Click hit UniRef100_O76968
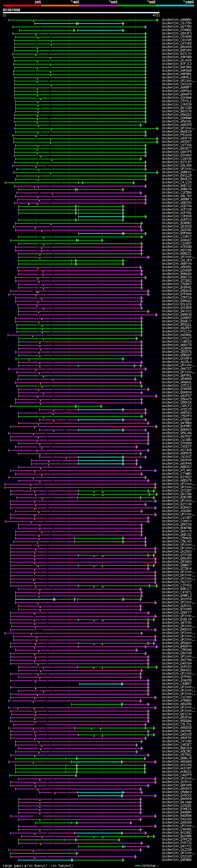This screenshot has width=197, height=868. click(x=176, y=443)
